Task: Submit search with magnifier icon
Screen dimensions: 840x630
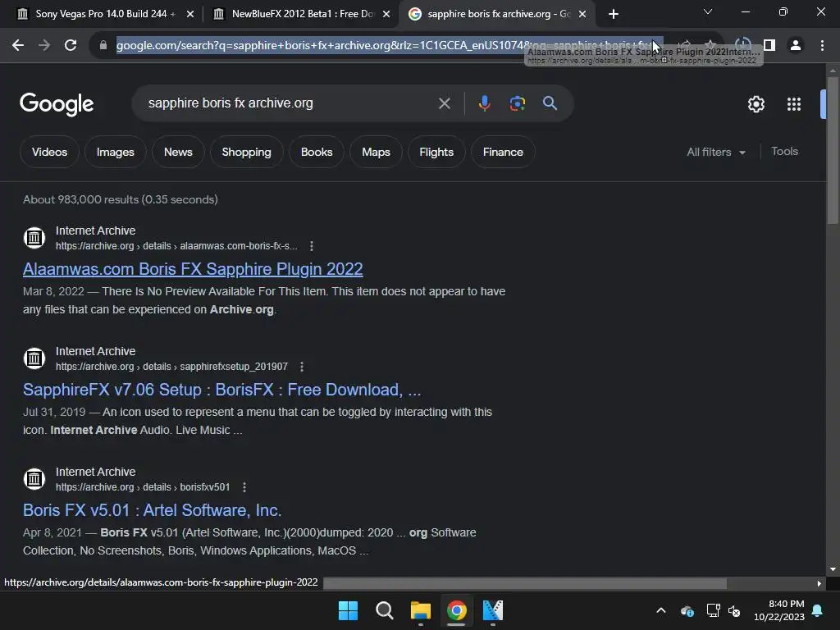Action: tap(550, 103)
